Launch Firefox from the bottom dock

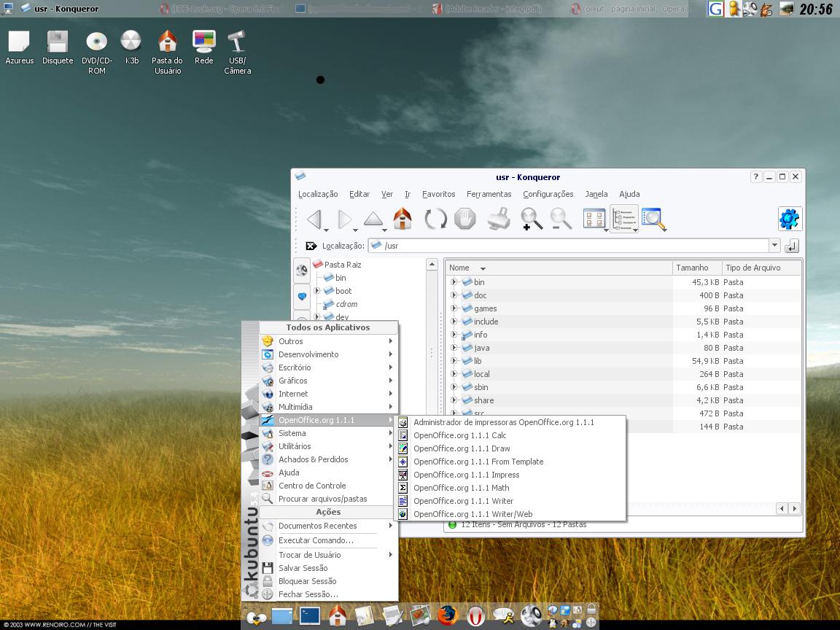(x=448, y=615)
